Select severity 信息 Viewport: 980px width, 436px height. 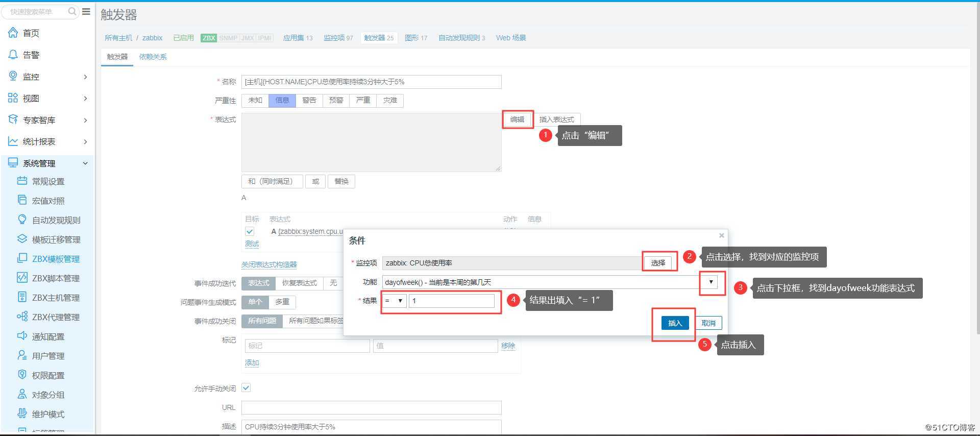282,100
